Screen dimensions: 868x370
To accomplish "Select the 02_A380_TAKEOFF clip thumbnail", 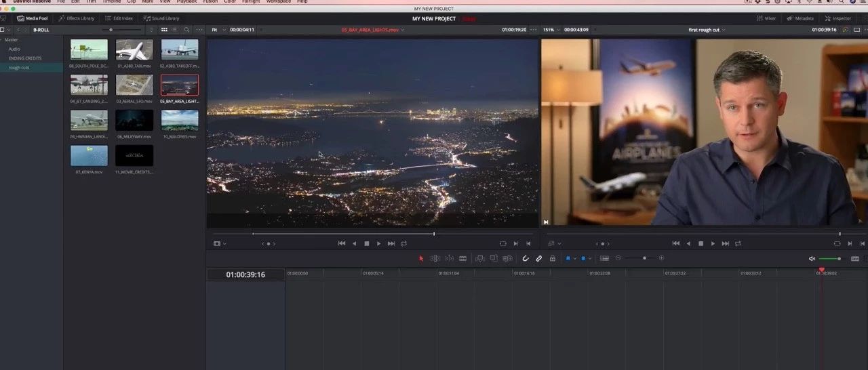I will 180,49.
